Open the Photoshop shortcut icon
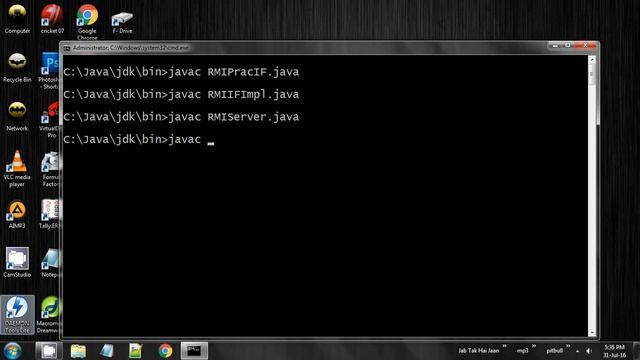This screenshot has width=640, height=360. click(x=50, y=70)
